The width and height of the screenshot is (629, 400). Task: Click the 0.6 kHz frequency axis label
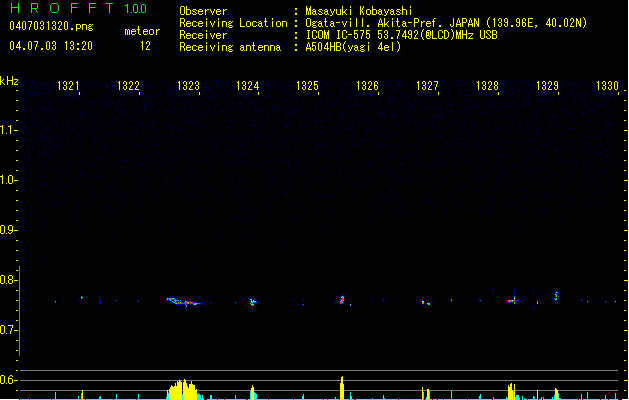coord(8,380)
